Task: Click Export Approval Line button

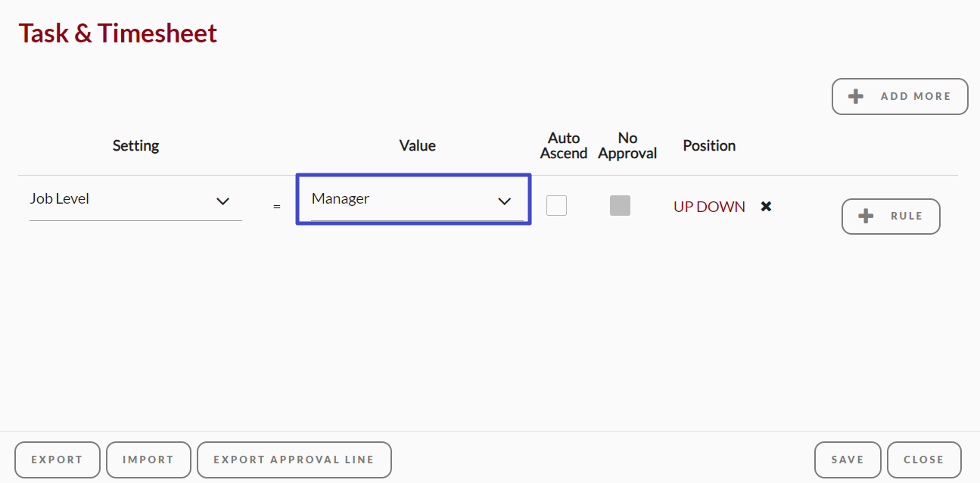Action: coord(294,460)
